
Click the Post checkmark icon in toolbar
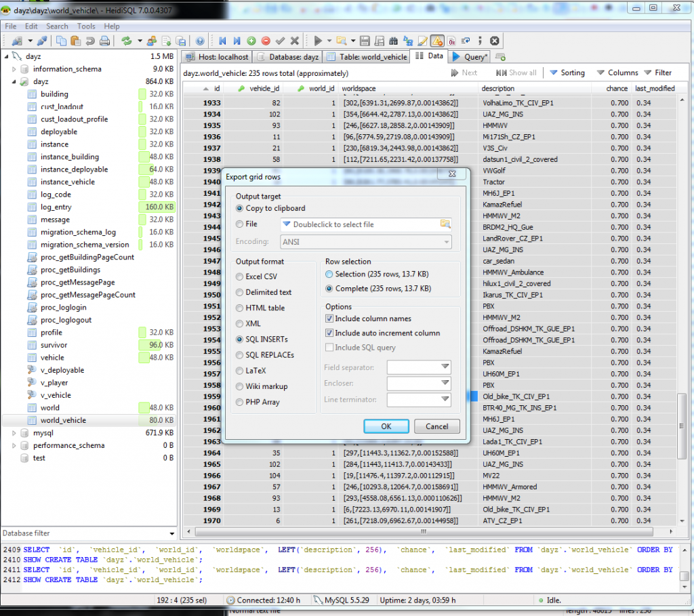pyautogui.click(x=280, y=41)
